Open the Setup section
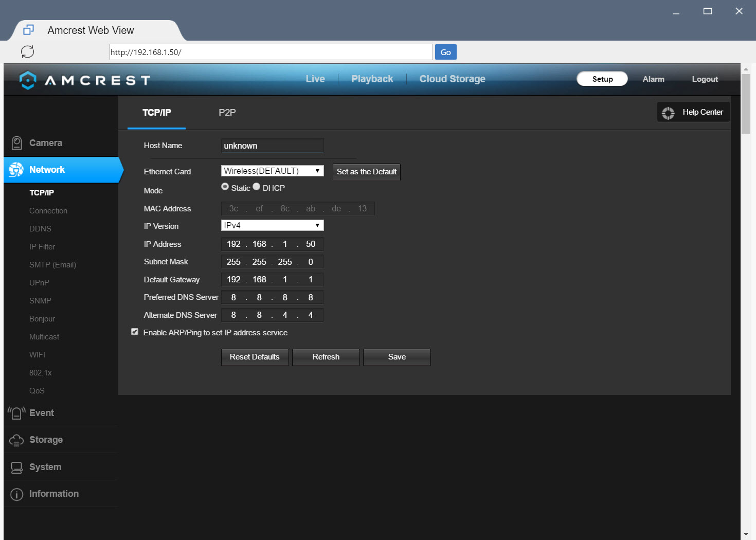756x540 pixels. 602,79
